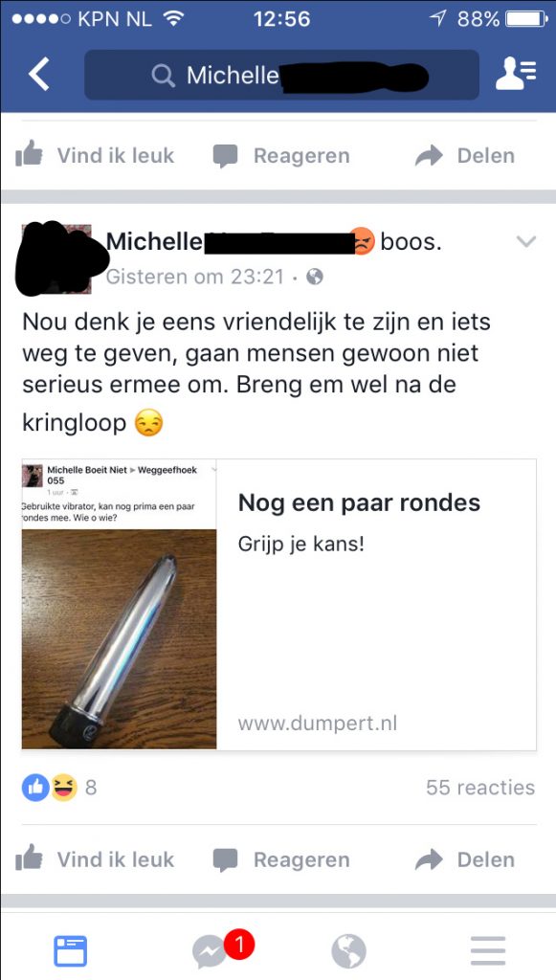Screen dimensions: 556x980
Task: Like the post with bottom Vind ik leuk
Action: (x=95, y=860)
